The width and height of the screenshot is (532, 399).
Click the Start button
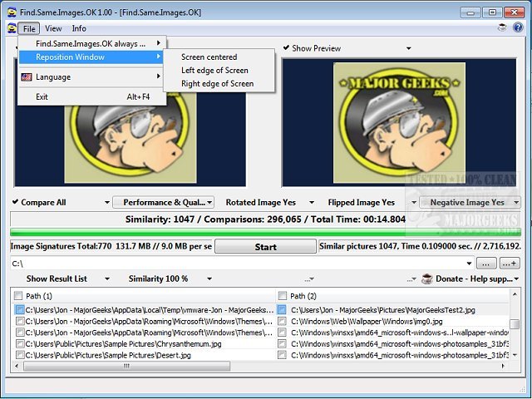pyautogui.click(x=265, y=247)
